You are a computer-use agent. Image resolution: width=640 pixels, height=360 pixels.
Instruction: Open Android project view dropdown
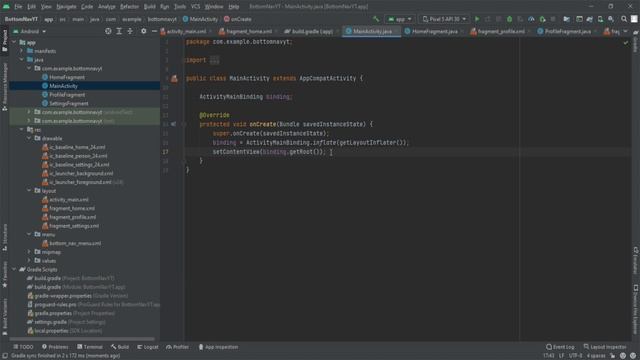pyautogui.click(x=29, y=31)
